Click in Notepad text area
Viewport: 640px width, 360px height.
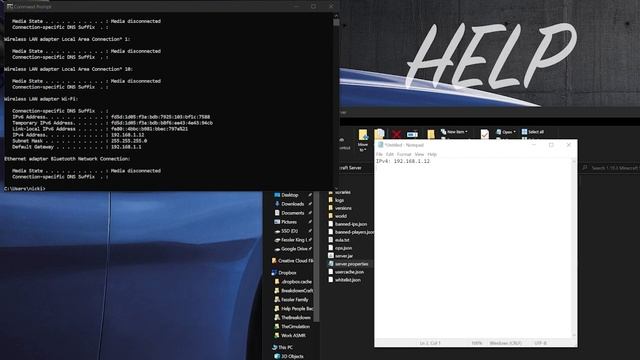(473, 249)
